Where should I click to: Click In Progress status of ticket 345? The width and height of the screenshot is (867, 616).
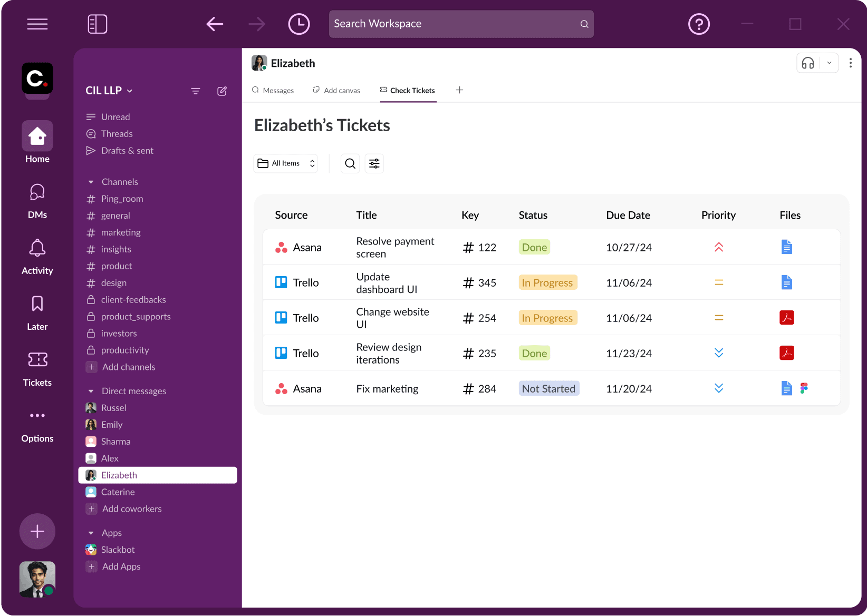(x=548, y=282)
